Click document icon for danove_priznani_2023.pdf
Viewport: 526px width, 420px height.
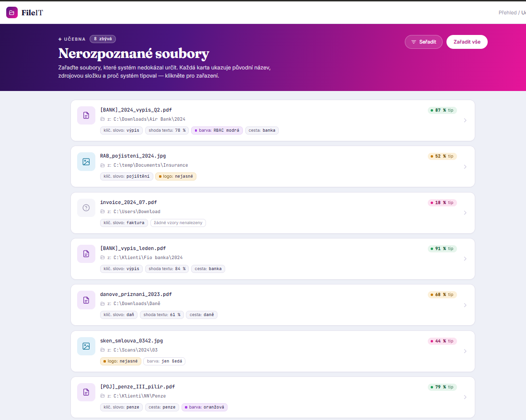(86, 300)
